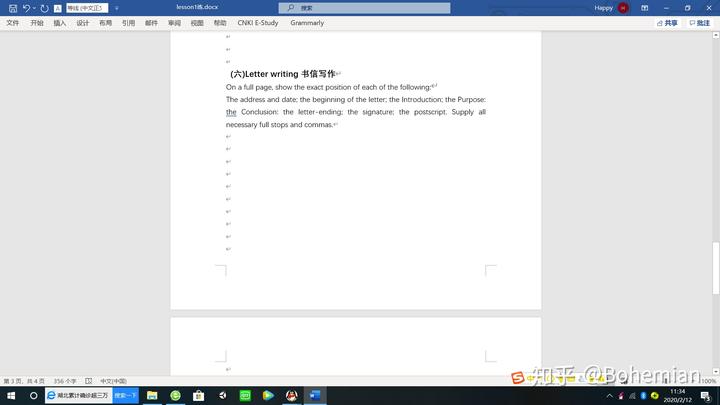Open File Explorer from the taskbar
The width and height of the screenshot is (720, 405).
[x=152, y=395]
